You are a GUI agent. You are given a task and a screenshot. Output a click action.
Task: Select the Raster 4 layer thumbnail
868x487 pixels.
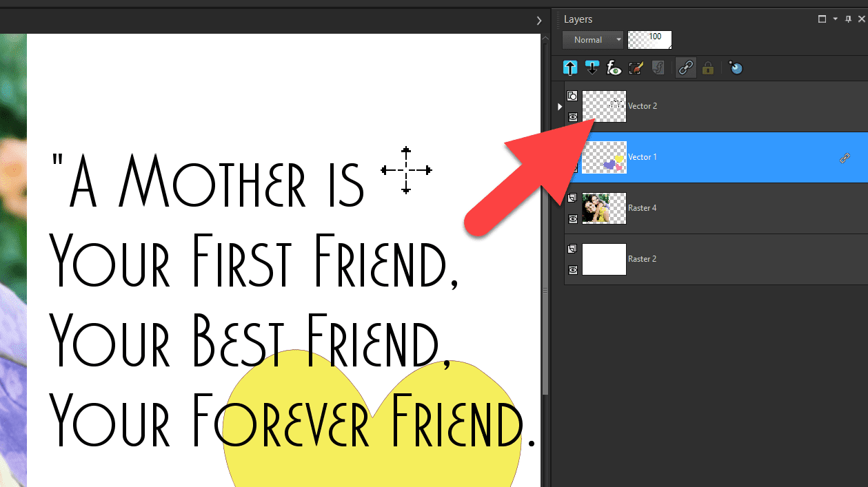tap(604, 207)
